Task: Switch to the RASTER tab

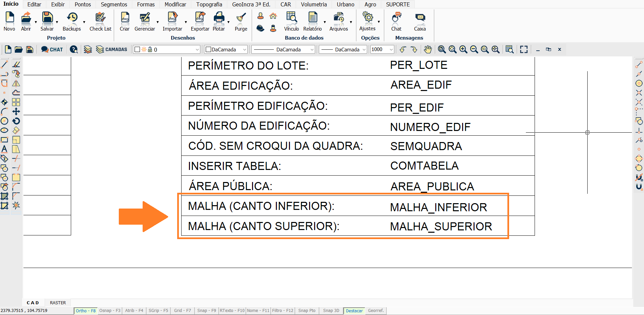Action: tap(58, 303)
